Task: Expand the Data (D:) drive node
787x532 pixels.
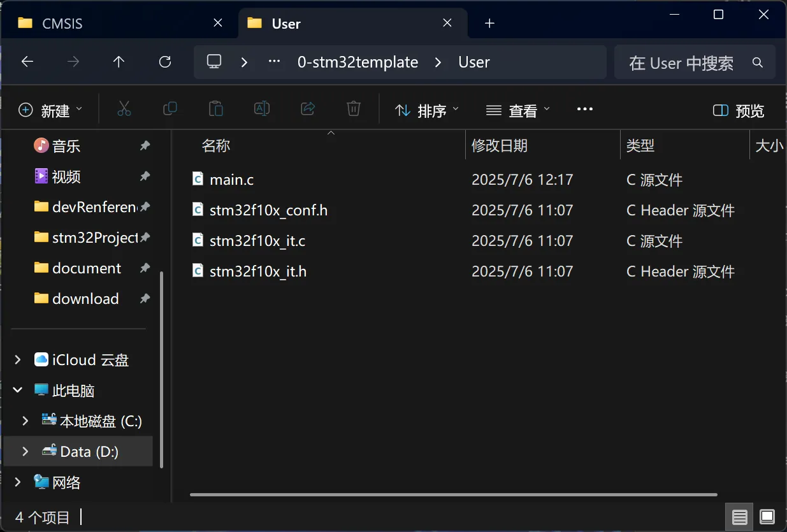Action: [x=25, y=452]
